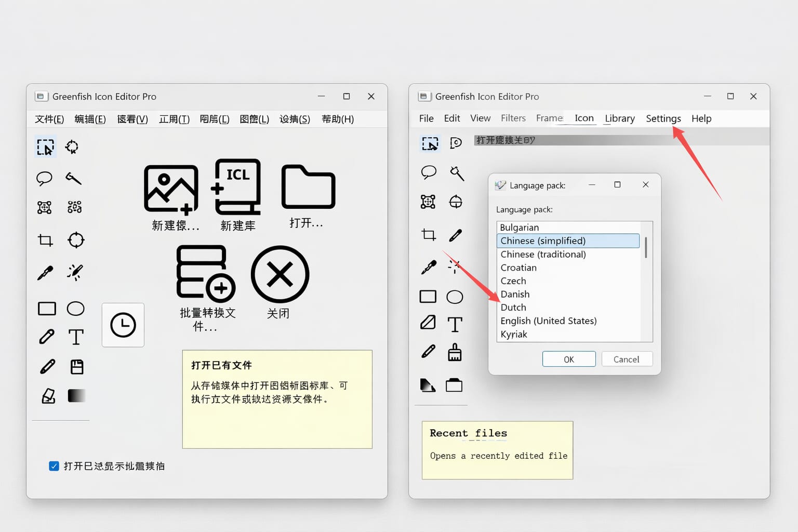This screenshot has width=798, height=532.
Task: Select the Text tool in right window
Action: (455, 325)
